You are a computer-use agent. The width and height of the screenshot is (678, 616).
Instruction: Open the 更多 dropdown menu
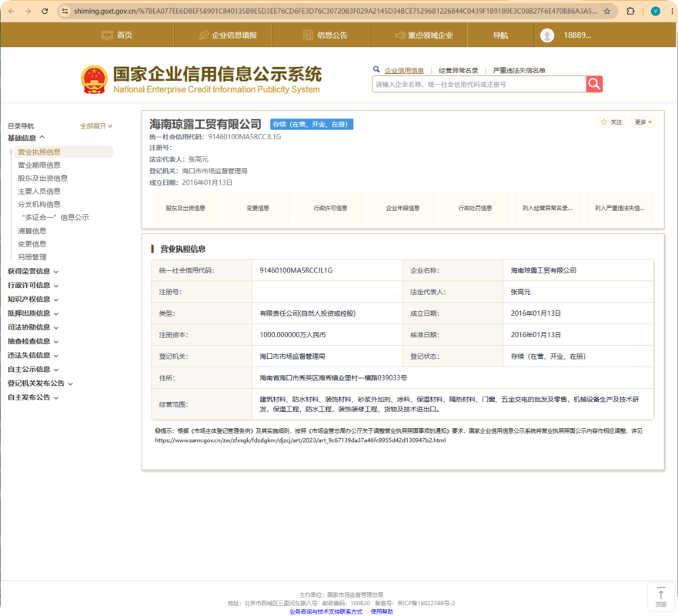tap(643, 122)
